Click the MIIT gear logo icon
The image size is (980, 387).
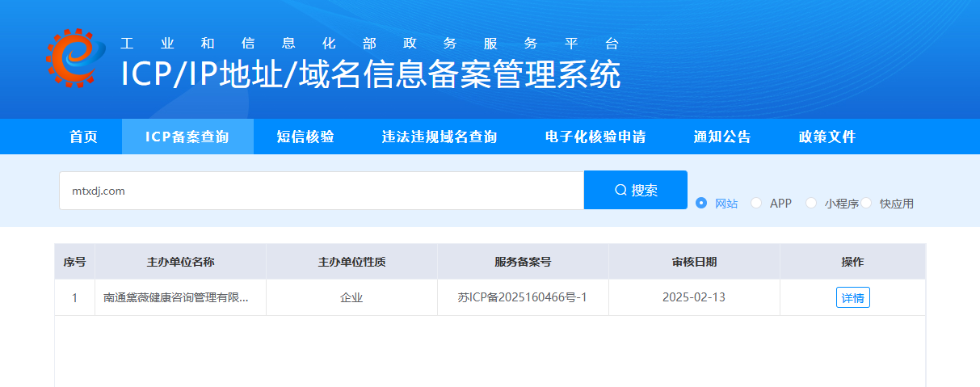pos(76,57)
